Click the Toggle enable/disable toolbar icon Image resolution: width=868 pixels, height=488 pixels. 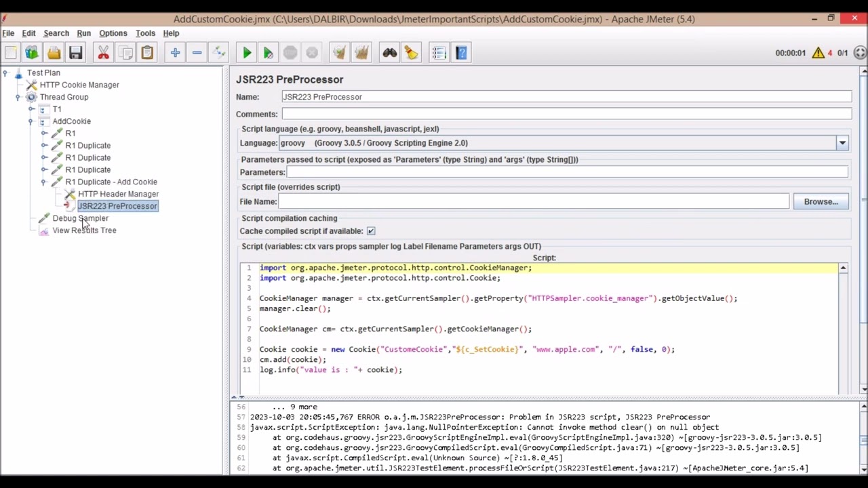point(218,53)
